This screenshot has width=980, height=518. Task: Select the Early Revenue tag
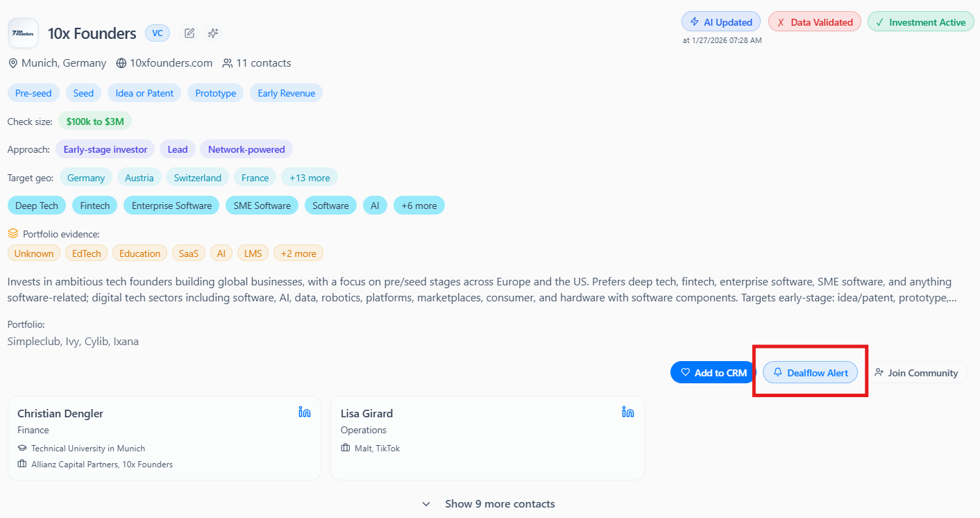pyautogui.click(x=286, y=93)
